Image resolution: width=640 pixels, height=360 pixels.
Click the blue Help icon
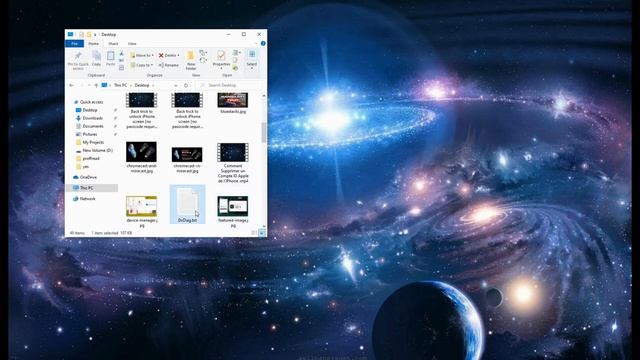[263, 43]
